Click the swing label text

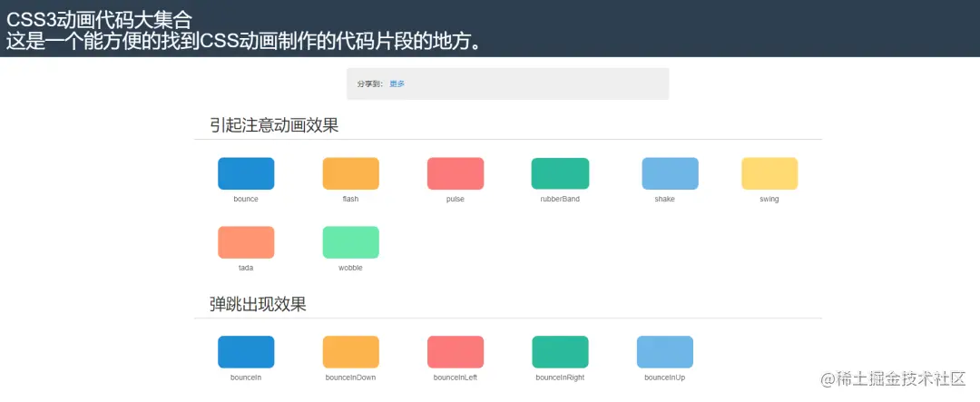pos(769,199)
